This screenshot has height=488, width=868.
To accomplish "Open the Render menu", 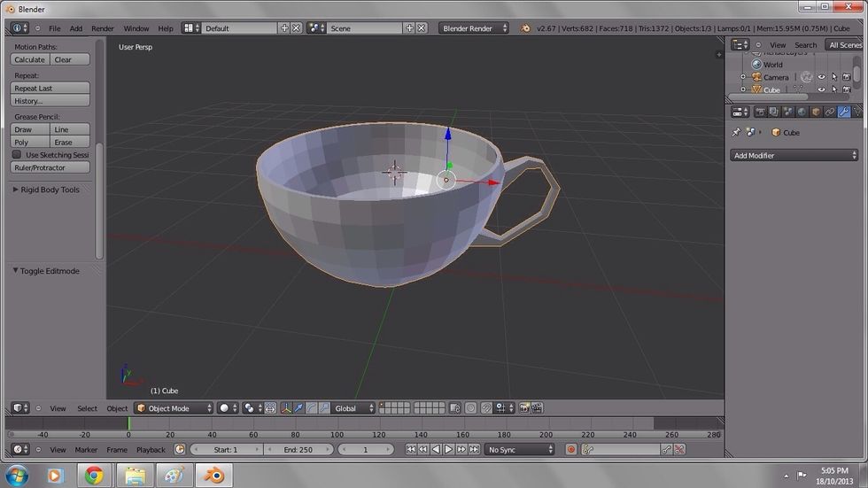I will click(103, 28).
